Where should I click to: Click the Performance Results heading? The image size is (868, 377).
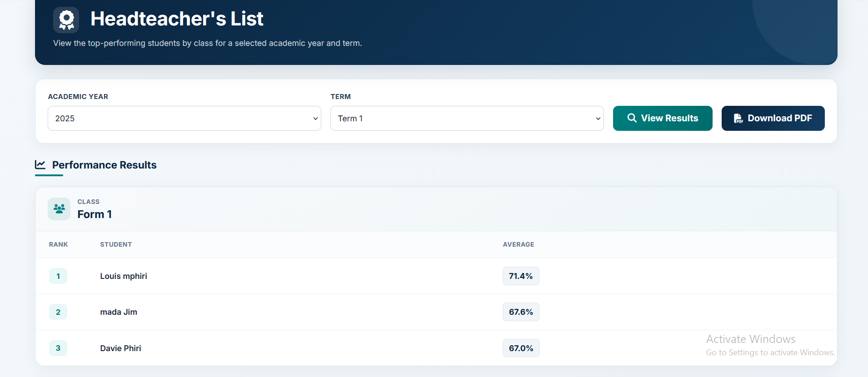[105, 165]
